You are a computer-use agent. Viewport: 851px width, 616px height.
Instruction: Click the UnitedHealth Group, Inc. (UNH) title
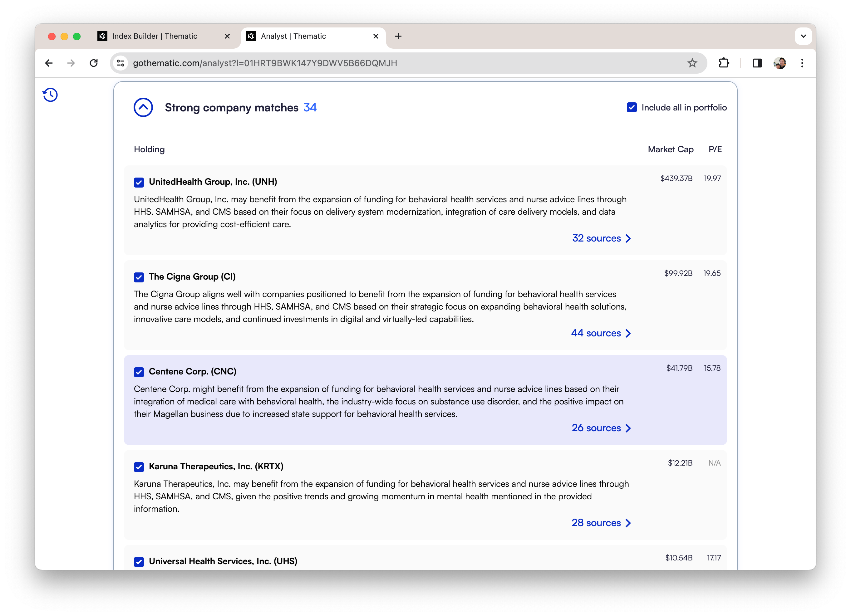[x=213, y=182]
